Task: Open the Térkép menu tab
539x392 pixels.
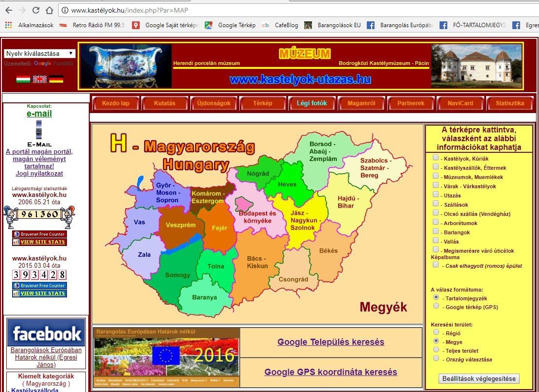Action: pyautogui.click(x=262, y=103)
